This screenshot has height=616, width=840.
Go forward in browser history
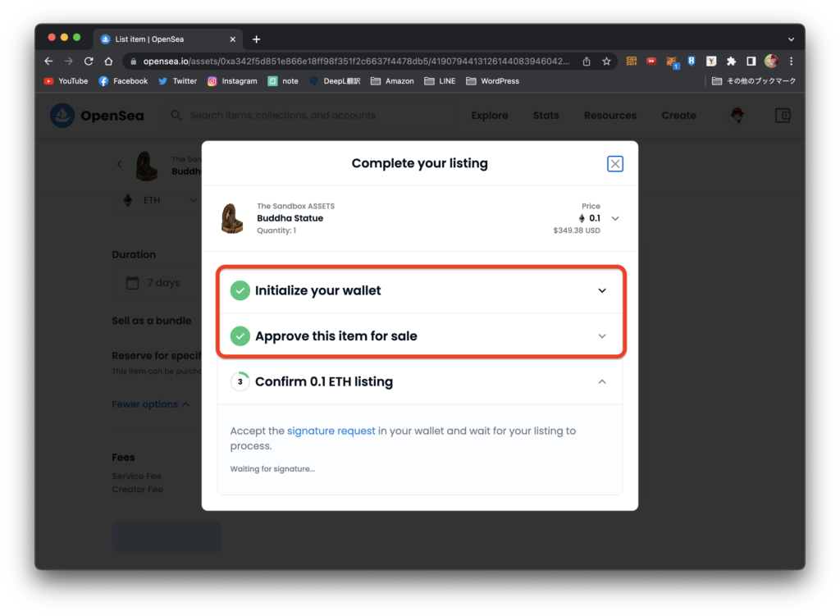69,61
